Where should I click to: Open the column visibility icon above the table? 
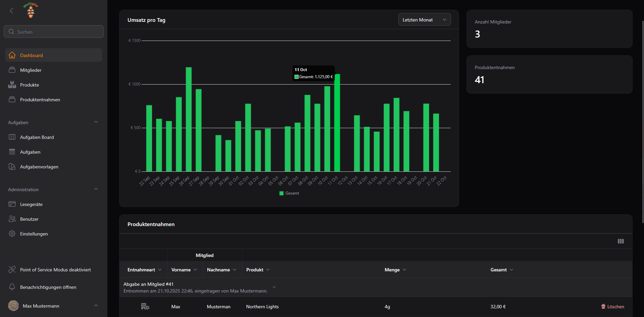(x=621, y=241)
